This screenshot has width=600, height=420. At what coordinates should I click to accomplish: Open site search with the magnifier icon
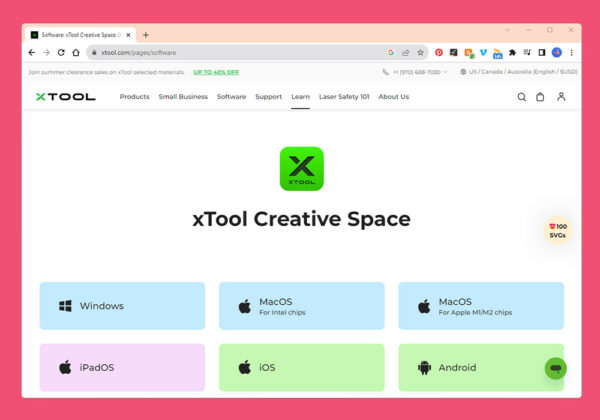coord(522,97)
